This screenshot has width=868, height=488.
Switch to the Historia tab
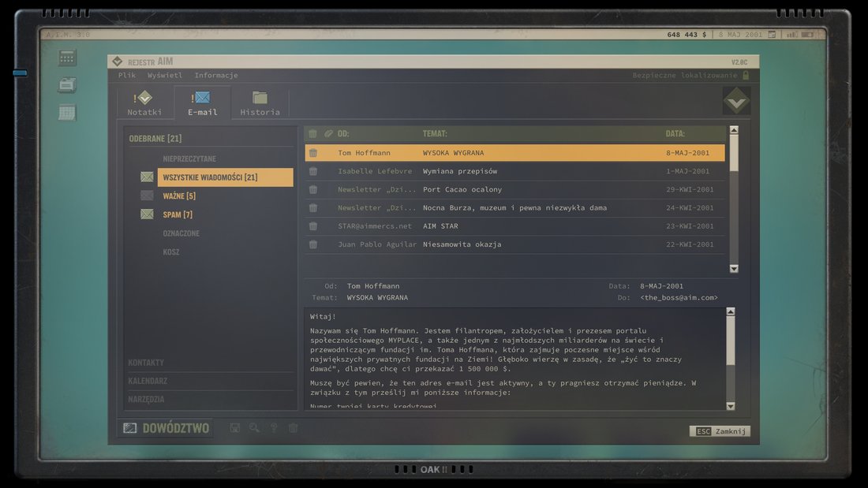[x=260, y=103]
